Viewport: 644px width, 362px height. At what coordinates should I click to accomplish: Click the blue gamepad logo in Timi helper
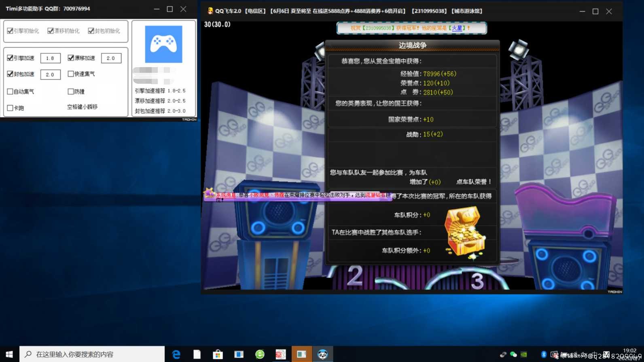point(163,44)
